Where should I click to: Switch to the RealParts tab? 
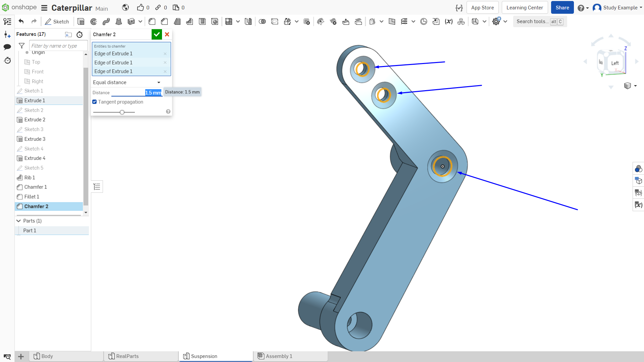pyautogui.click(x=141, y=356)
